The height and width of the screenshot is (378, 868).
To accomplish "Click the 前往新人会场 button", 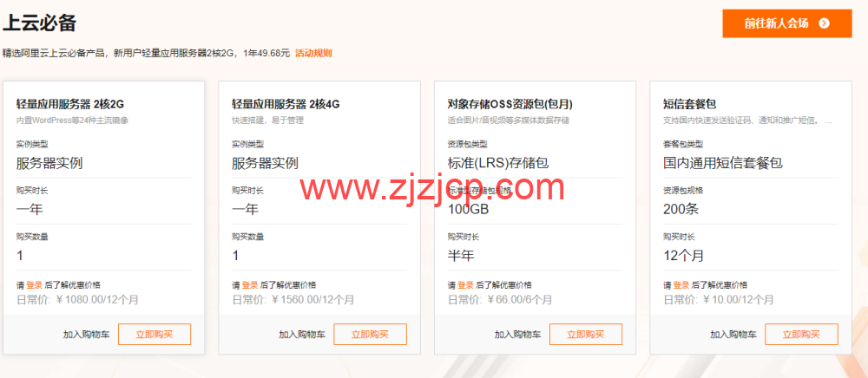I will pyautogui.click(x=786, y=23).
